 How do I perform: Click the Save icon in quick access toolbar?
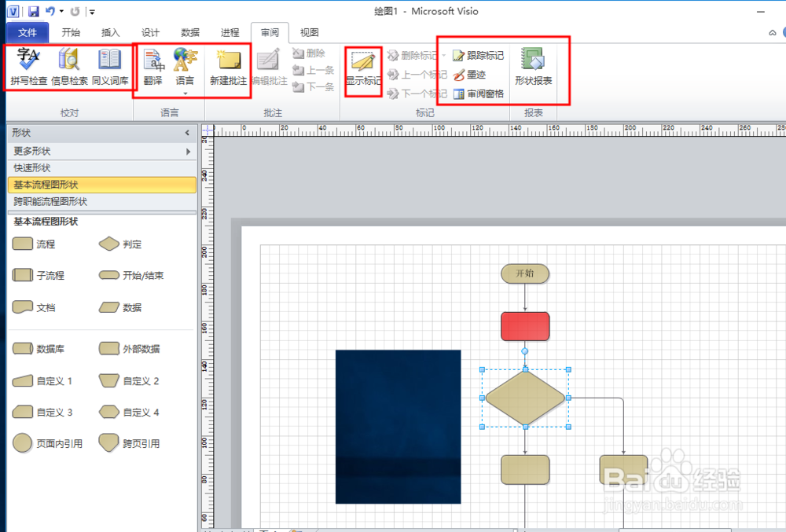[34, 11]
